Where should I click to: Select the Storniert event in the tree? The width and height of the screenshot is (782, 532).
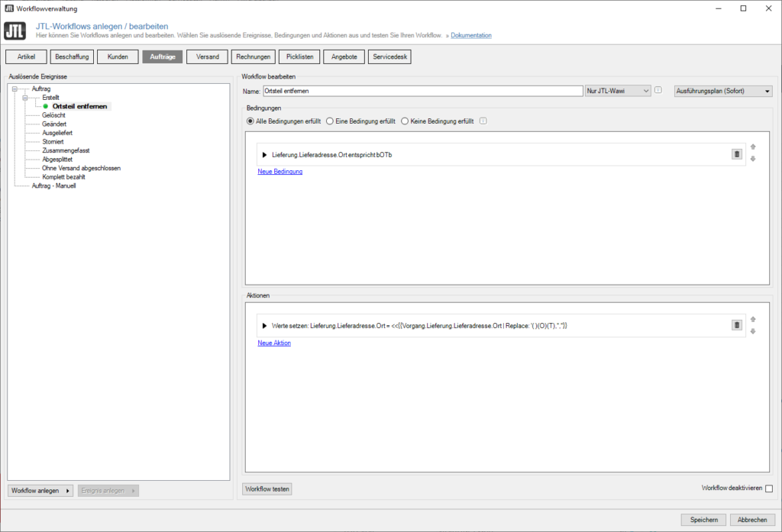(x=51, y=141)
